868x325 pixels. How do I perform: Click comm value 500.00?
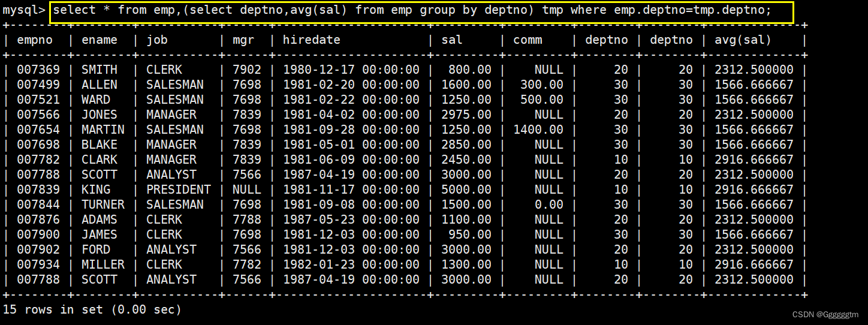point(542,100)
